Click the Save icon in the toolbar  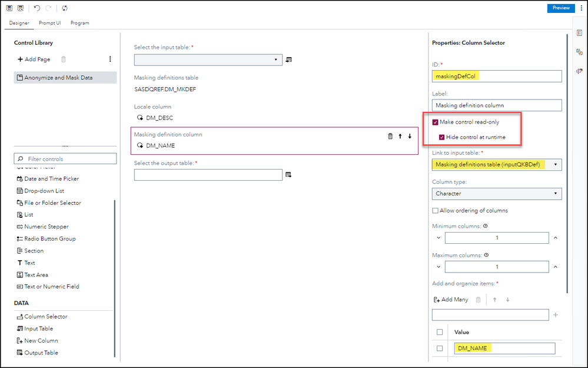[9, 8]
